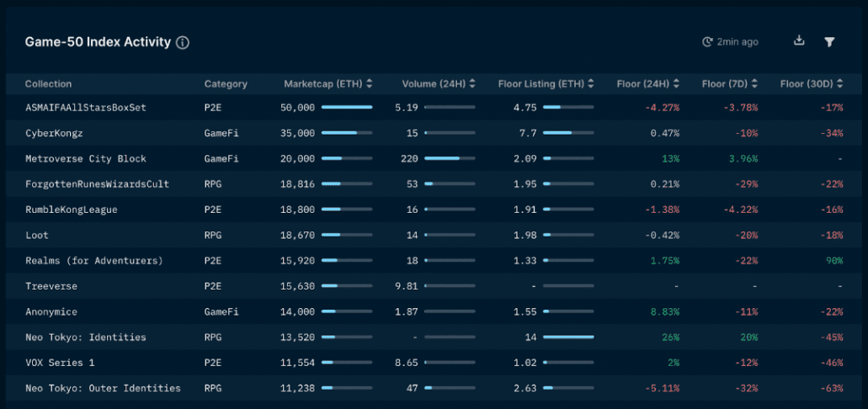Click Neo Tokyo: Identities floor listing bar

click(568, 337)
